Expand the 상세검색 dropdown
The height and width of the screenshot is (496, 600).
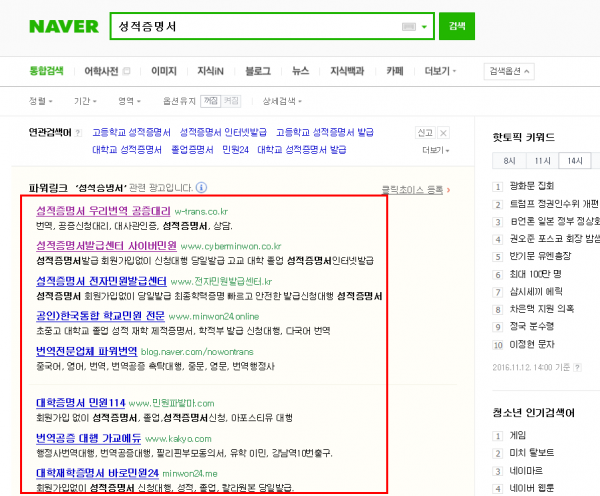click(x=282, y=101)
